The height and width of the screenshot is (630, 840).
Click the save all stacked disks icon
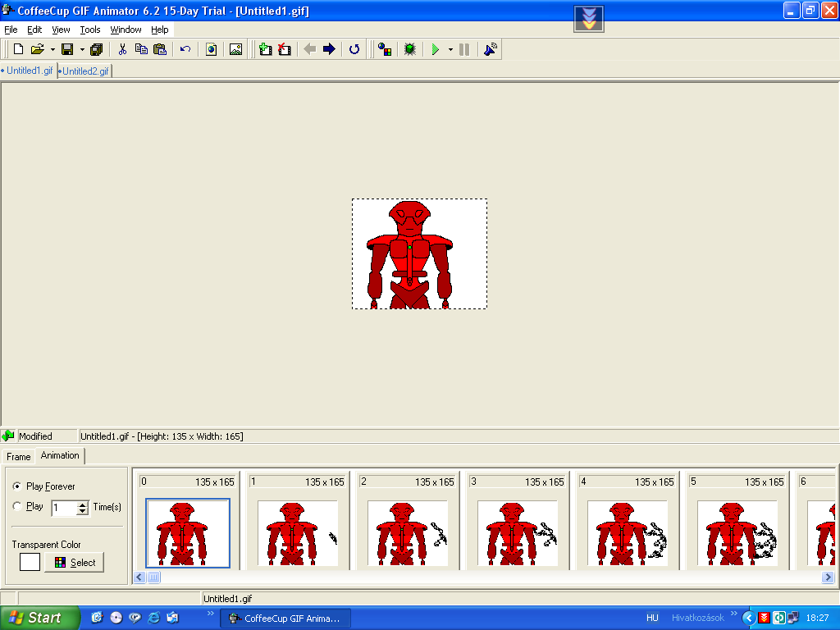tap(97, 49)
